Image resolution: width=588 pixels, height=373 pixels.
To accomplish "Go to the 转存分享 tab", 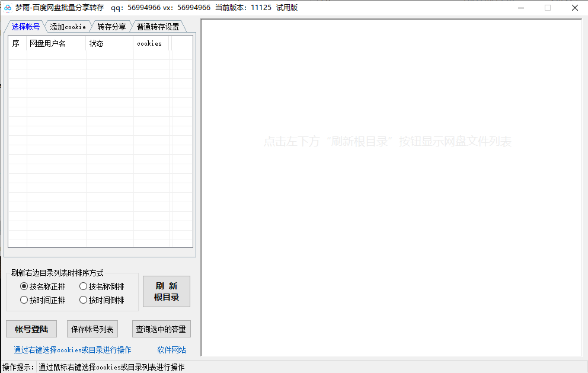I will pyautogui.click(x=111, y=27).
